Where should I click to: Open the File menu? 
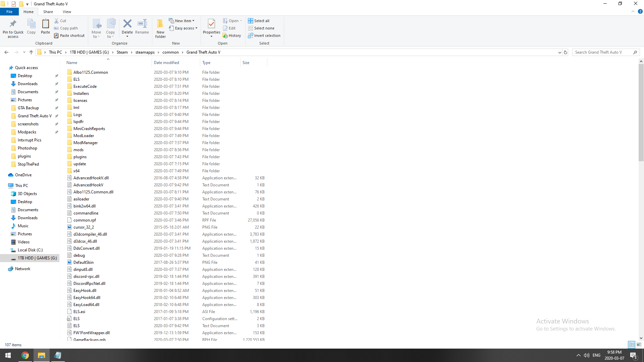pos(9,12)
